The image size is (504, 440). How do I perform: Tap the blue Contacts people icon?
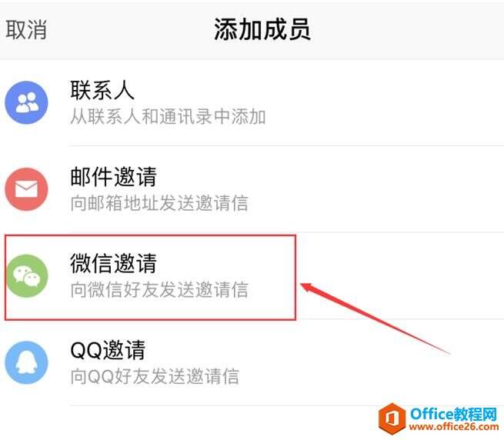tap(26, 102)
